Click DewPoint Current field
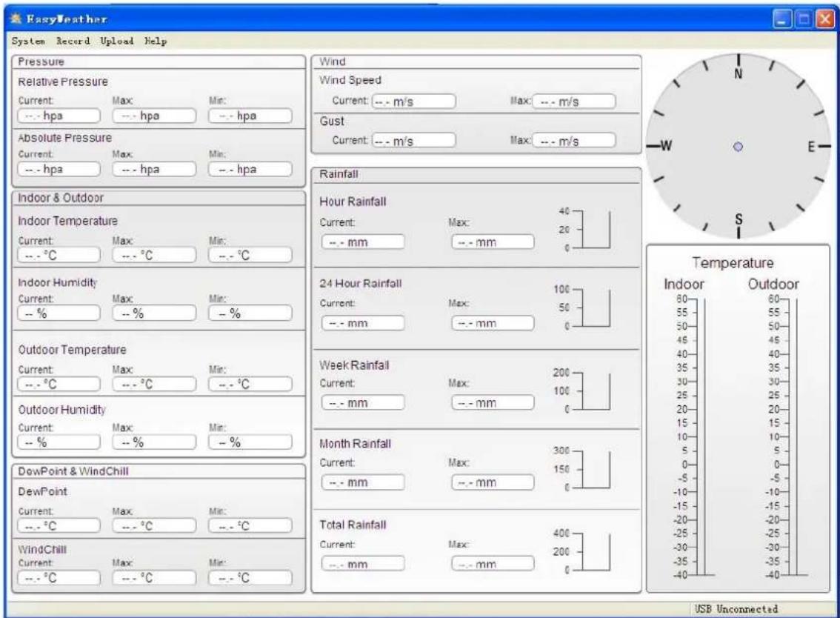This screenshot has width=840, height=618. [59, 526]
